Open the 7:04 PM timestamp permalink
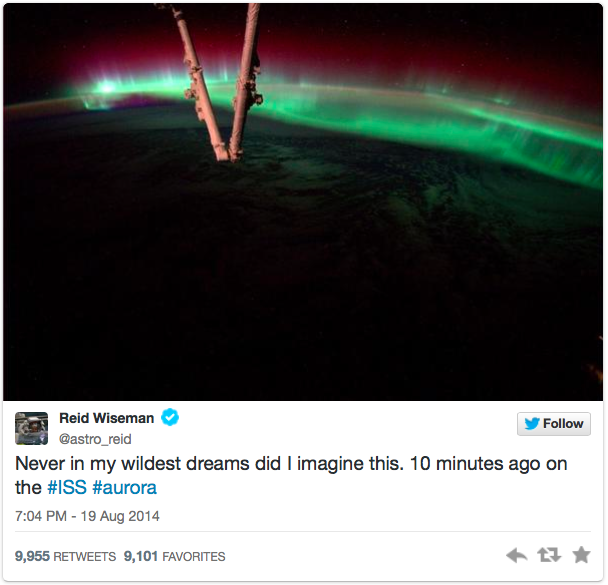This screenshot has height=585, width=608. (41, 516)
